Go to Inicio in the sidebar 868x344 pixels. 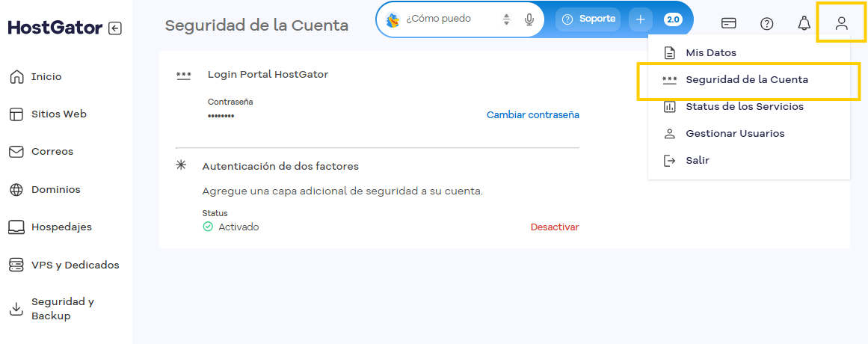(46, 76)
